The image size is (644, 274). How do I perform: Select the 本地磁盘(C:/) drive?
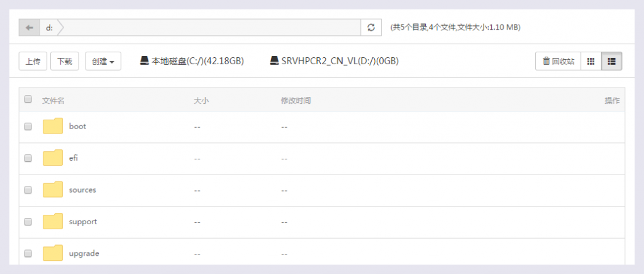(x=192, y=61)
